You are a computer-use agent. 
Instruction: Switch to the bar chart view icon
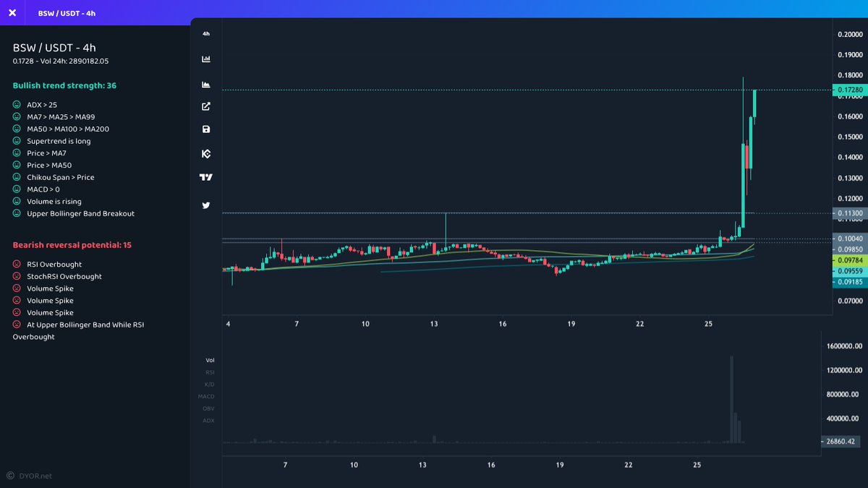pyautogui.click(x=206, y=59)
